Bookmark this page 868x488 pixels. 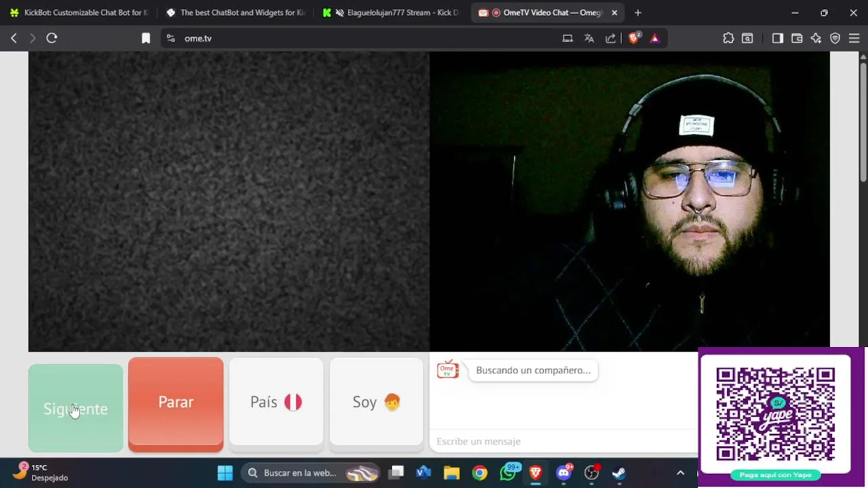click(x=146, y=39)
